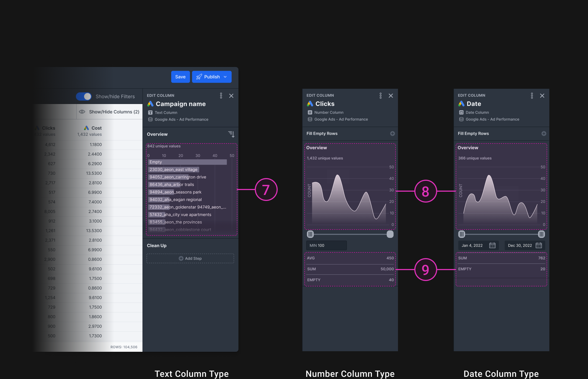The height and width of the screenshot is (379, 588).
Task: Click the AVG 450 row
Action: click(x=350, y=258)
